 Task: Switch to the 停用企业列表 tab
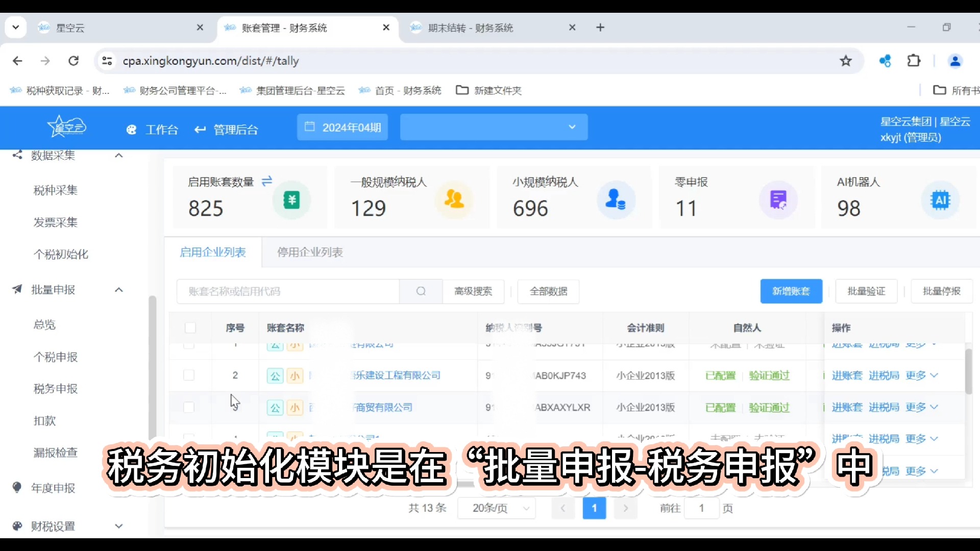309,252
